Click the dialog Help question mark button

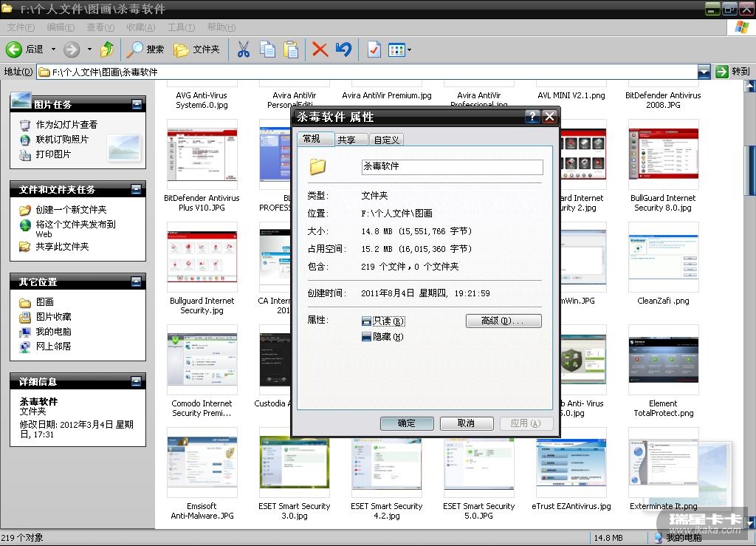tap(532, 116)
